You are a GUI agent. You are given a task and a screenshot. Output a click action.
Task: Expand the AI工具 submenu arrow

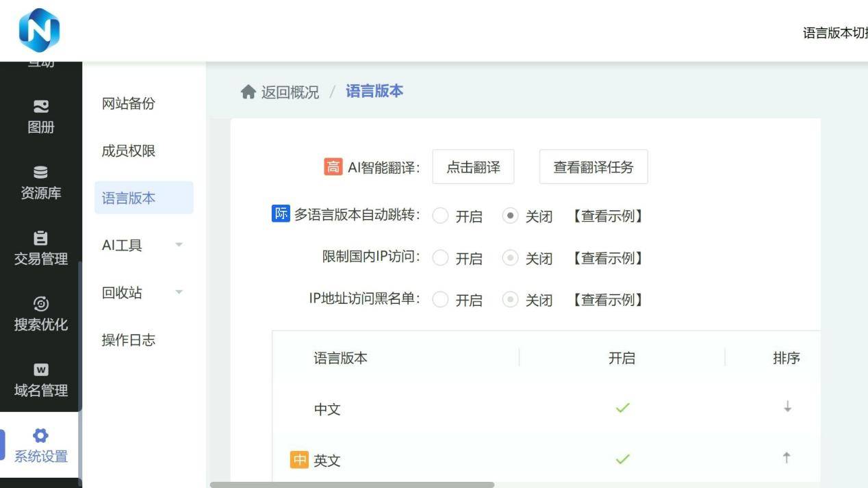click(x=179, y=245)
